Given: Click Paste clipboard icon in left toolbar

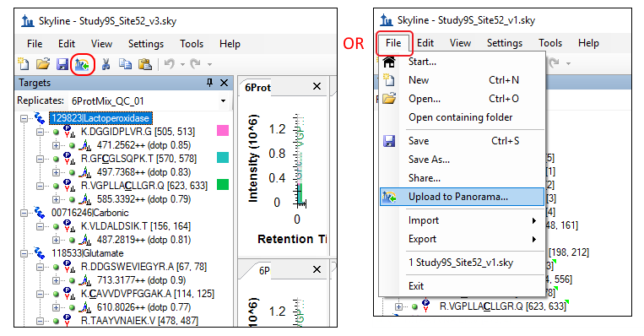Looking at the screenshot, I should click(x=144, y=64).
